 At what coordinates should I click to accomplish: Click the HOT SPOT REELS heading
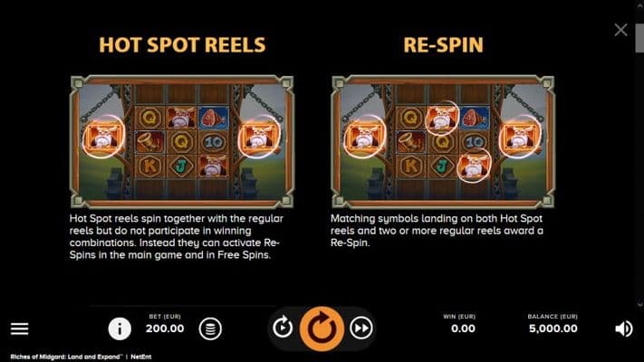(182, 44)
